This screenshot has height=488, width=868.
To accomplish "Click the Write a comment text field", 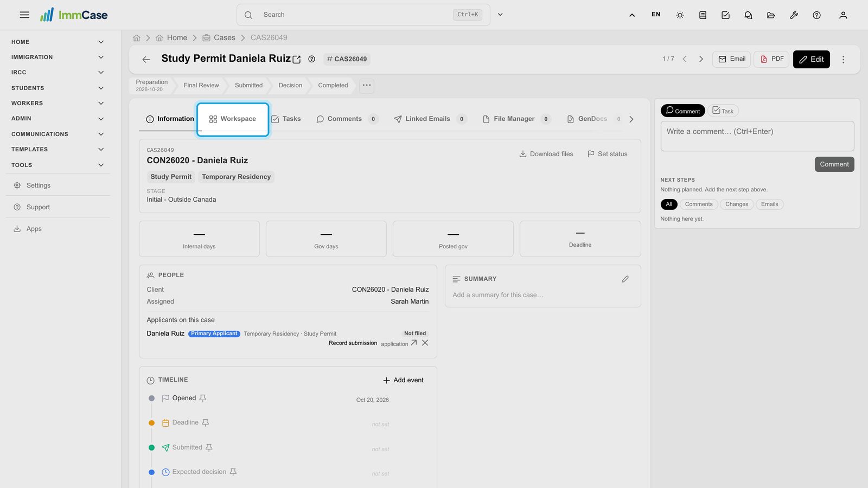I will (757, 136).
